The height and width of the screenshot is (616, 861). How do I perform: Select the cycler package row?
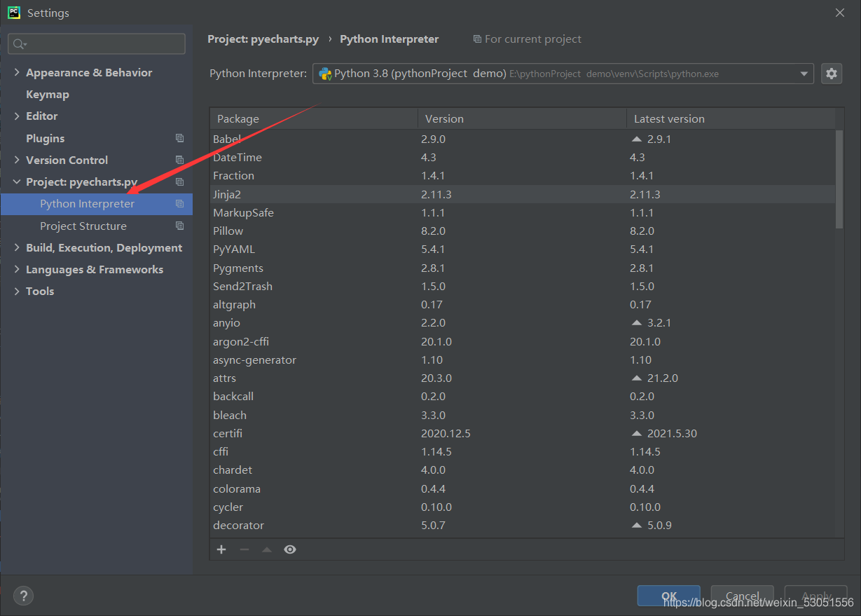523,507
